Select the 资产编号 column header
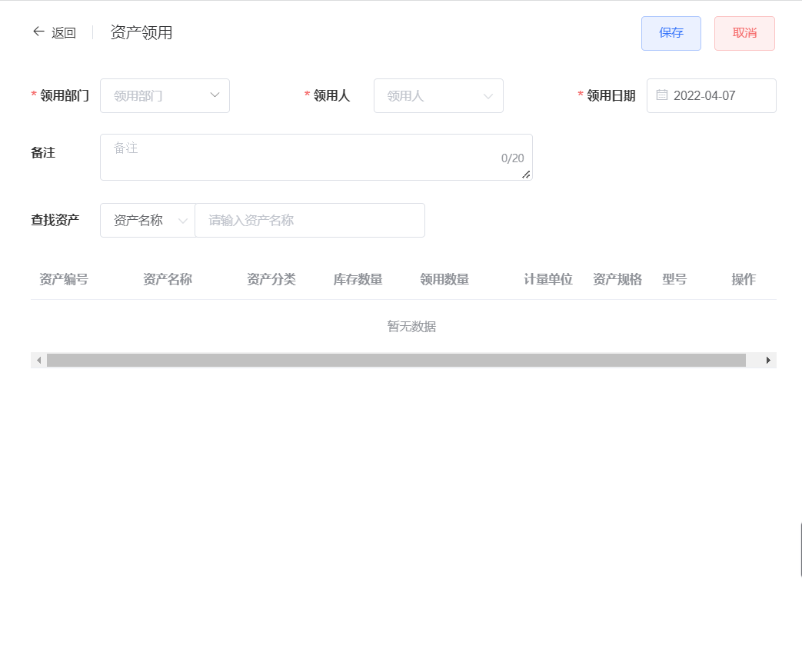The height and width of the screenshot is (672, 802). coord(63,279)
